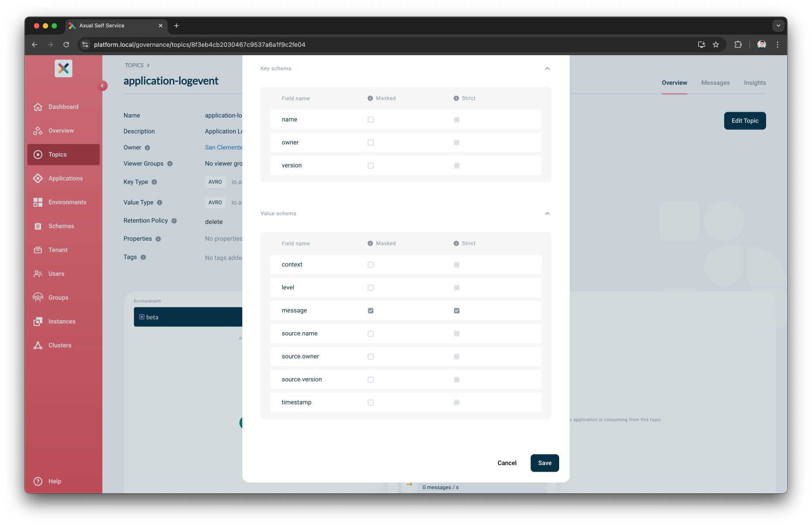Click the Environments grid icon
The height and width of the screenshot is (526, 812).
(x=38, y=202)
